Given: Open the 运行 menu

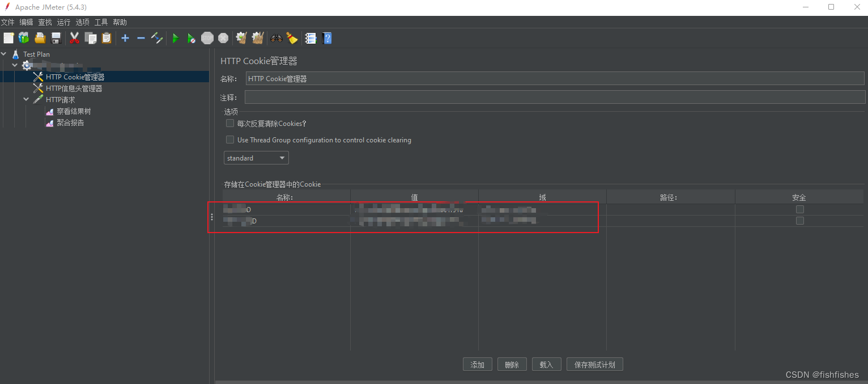Looking at the screenshot, I should click(63, 22).
